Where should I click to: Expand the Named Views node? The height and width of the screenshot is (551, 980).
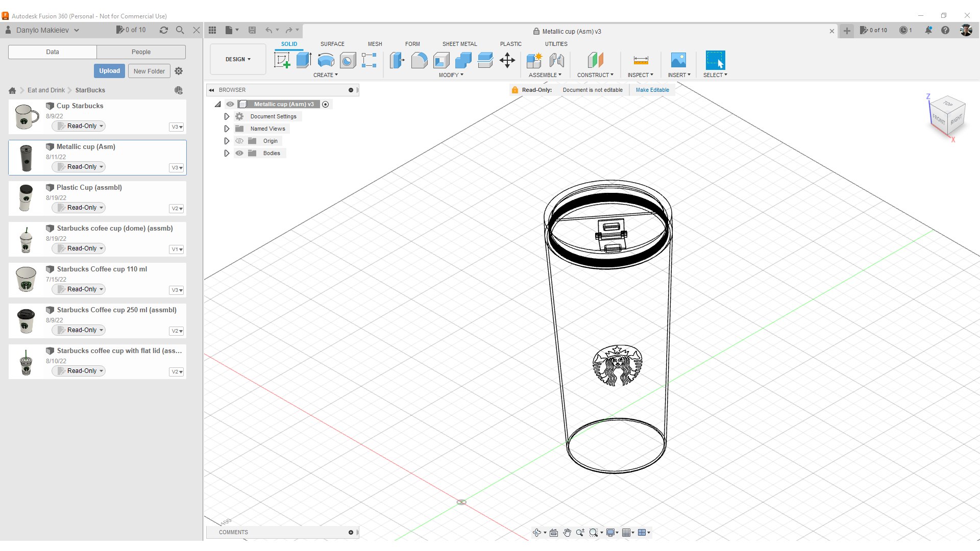[227, 129]
